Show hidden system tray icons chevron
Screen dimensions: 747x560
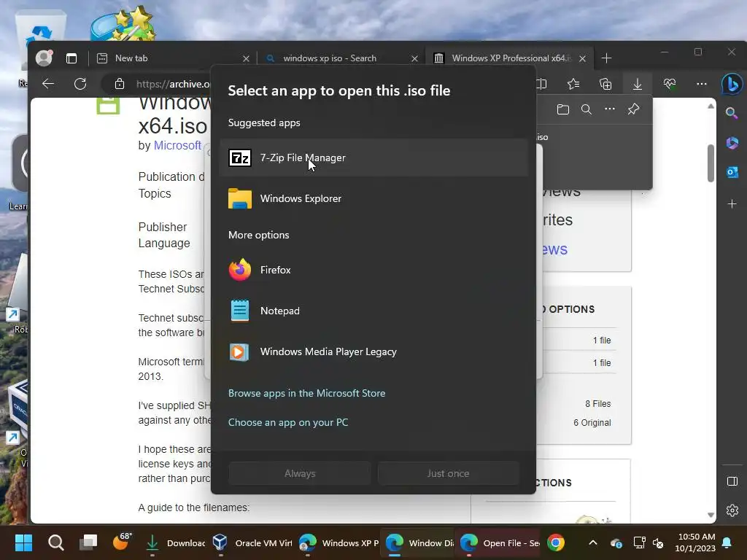[x=593, y=542]
